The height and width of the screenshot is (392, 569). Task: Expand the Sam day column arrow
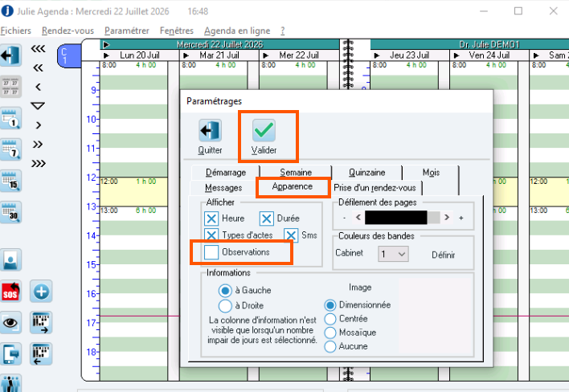point(536,55)
